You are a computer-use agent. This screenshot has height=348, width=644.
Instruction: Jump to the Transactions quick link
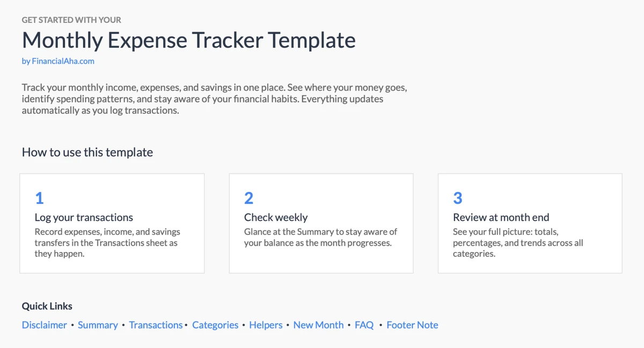tap(156, 325)
